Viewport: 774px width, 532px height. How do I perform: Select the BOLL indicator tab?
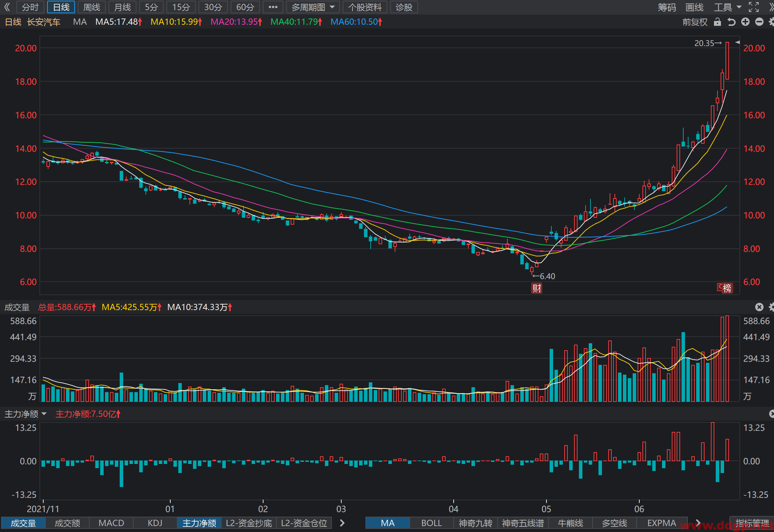(x=432, y=523)
